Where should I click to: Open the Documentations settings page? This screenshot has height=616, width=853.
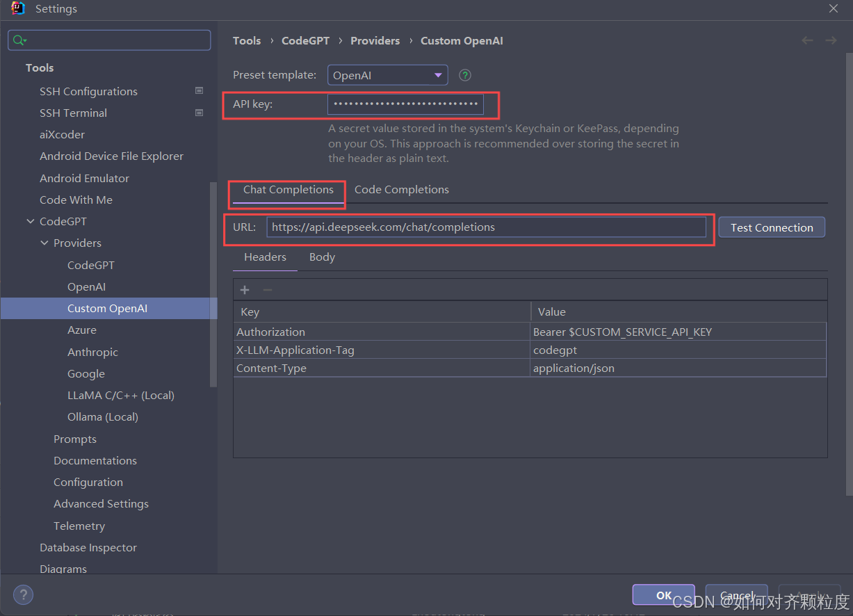(95, 460)
